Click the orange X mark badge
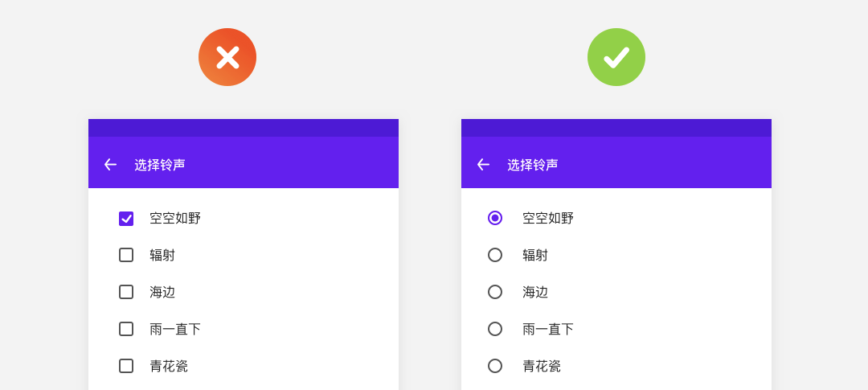The width and height of the screenshot is (868, 390). (227, 57)
